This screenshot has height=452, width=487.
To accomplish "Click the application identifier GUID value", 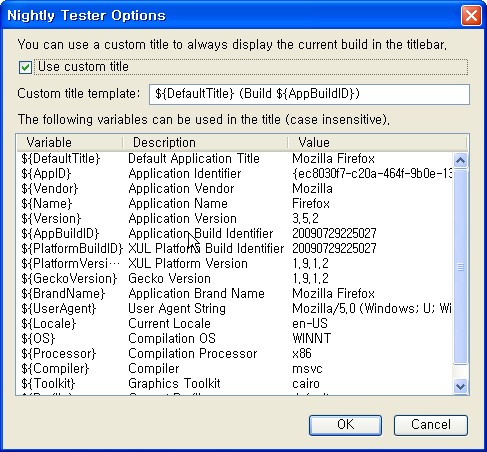I will (x=372, y=173).
